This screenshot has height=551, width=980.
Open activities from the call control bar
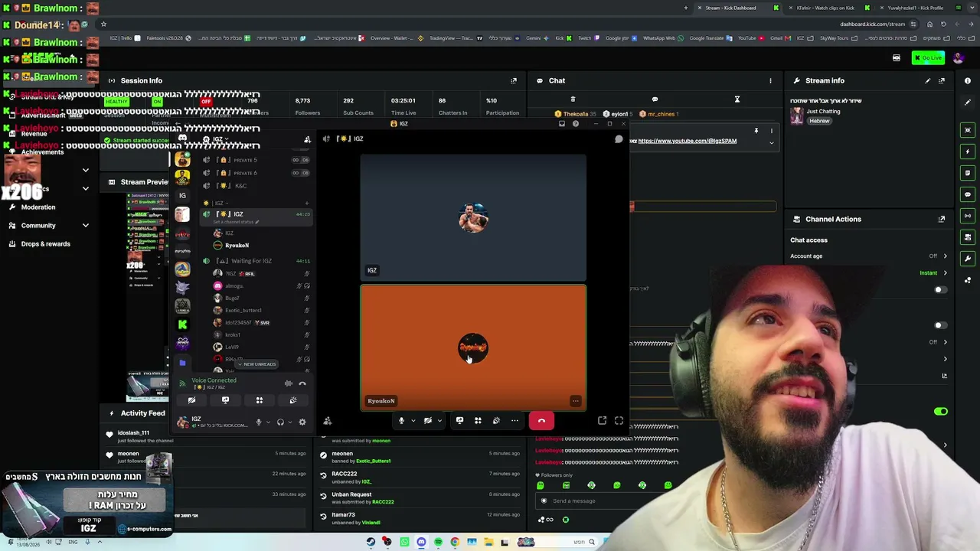click(478, 420)
